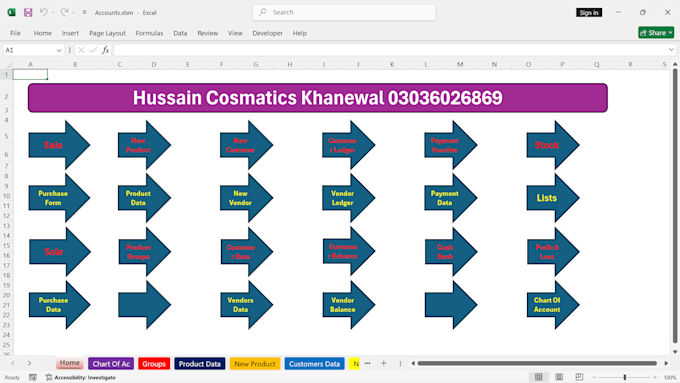The width and height of the screenshot is (680, 383).
Task: Switch to the Customers Data sheet tab
Action: click(x=314, y=363)
